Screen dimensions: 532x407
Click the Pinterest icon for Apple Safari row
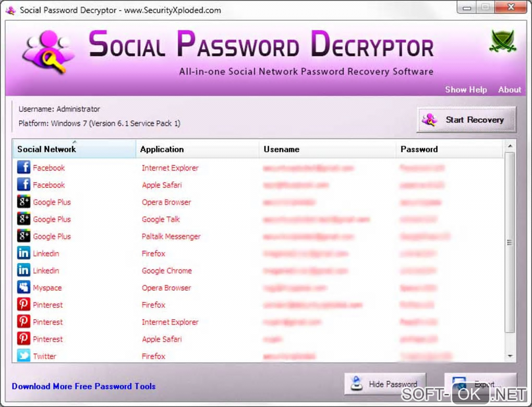pyautogui.click(x=23, y=339)
